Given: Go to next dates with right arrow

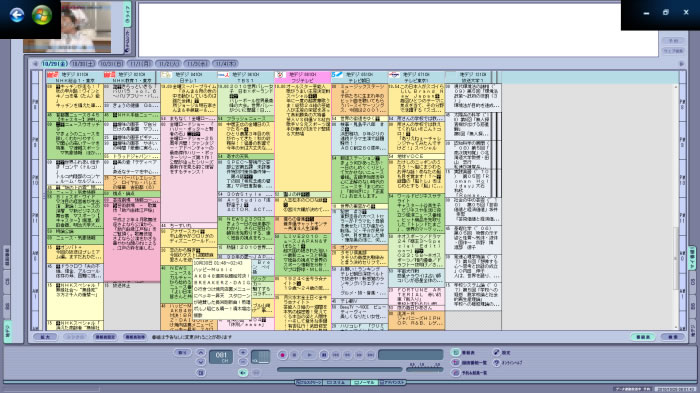Looking at the screenshot, I should pos(681,64).
